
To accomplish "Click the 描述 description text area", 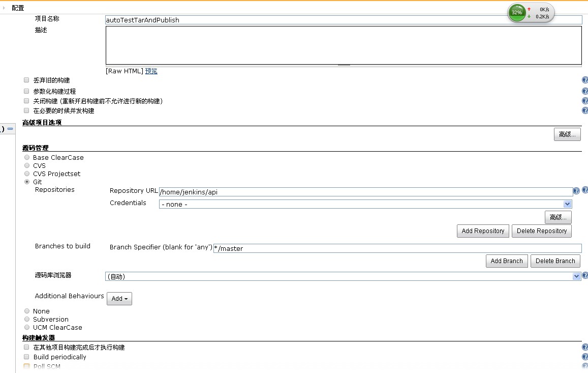I will tap(344, 45).
